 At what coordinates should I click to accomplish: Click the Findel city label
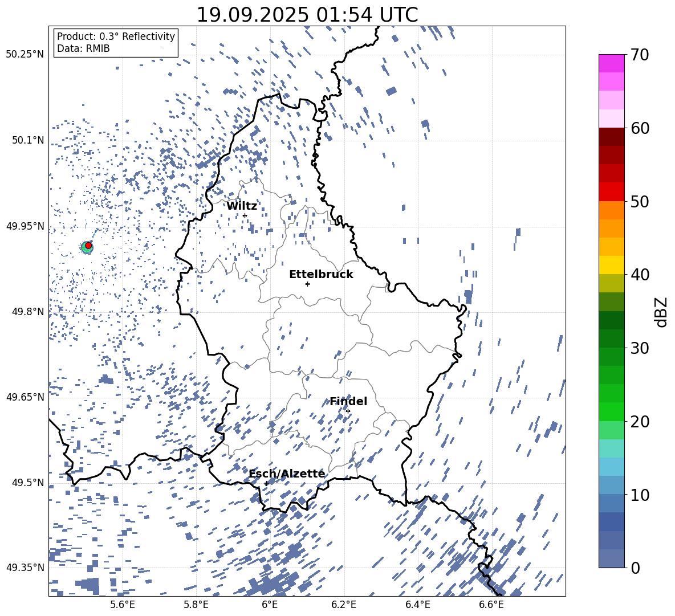(348, 401)
